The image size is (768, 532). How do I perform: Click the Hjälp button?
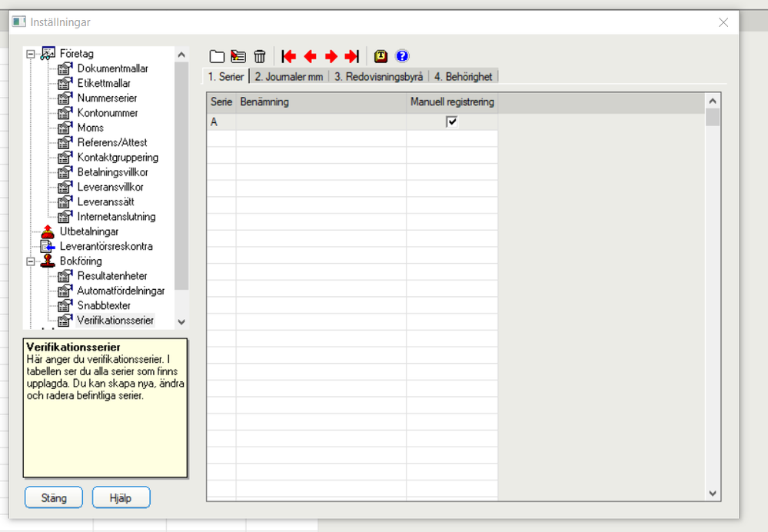pyautogui.click(x=121, y=497)
